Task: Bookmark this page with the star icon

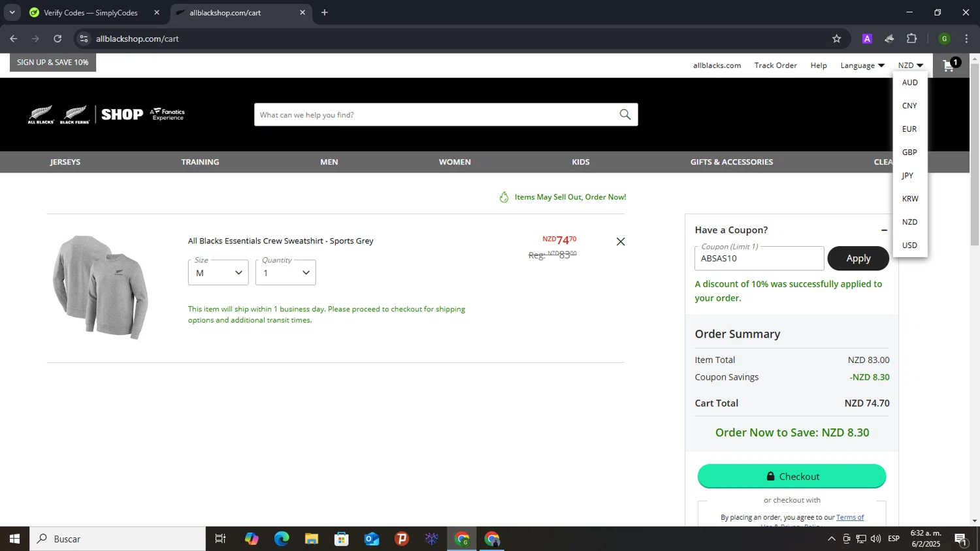Action: click(x=836, y=39)
